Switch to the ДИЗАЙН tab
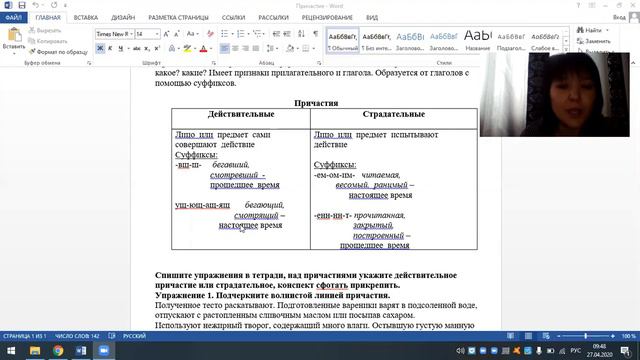Viewport: 640px width, 360px height. coord(123,18)
